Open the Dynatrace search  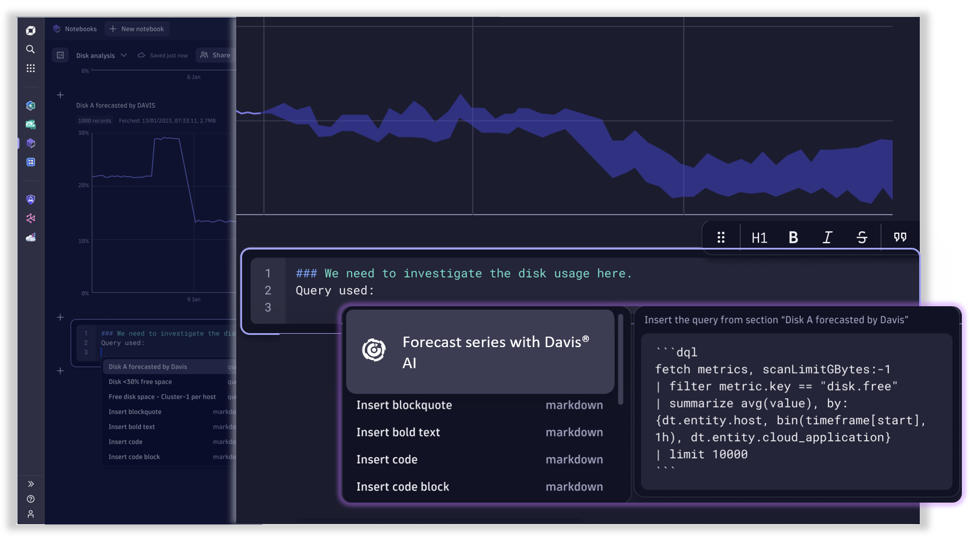click(30, 50)
